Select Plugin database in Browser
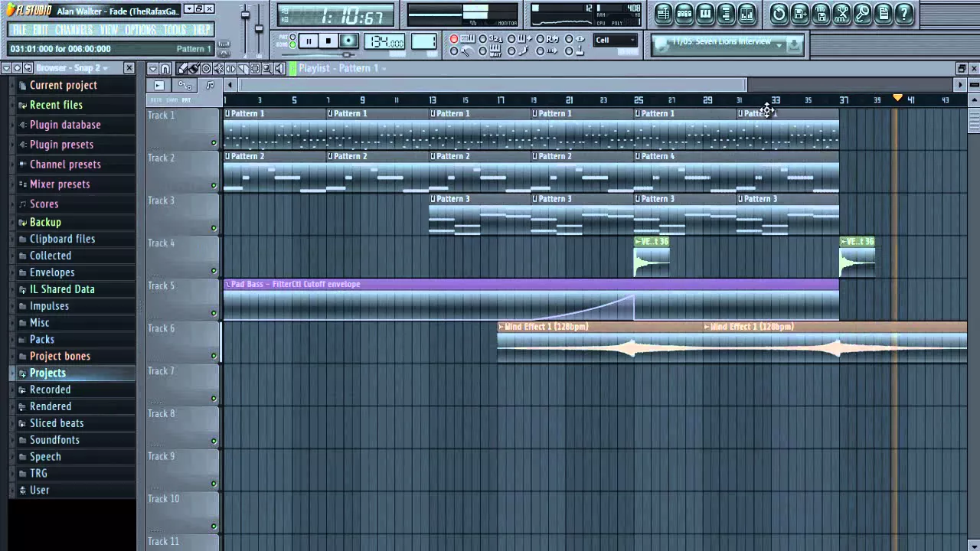Screen dimensions: 980x551 pos(64,125)
